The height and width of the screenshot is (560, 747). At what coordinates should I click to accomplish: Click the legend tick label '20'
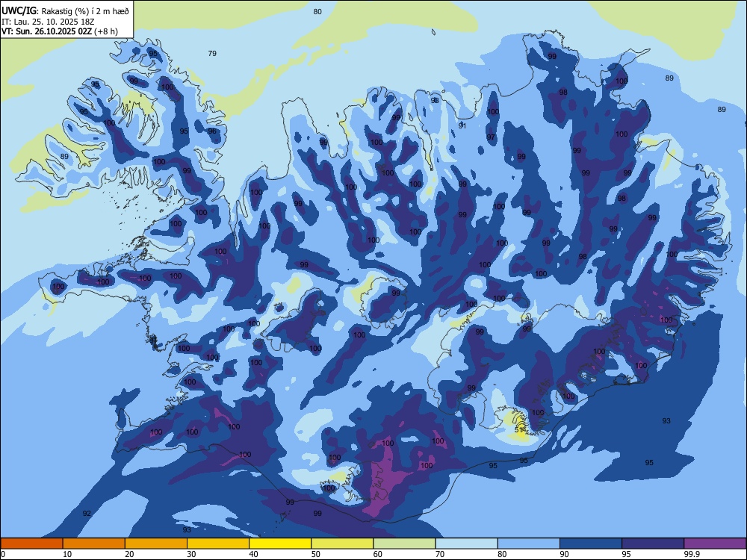[x=129, y=554]
